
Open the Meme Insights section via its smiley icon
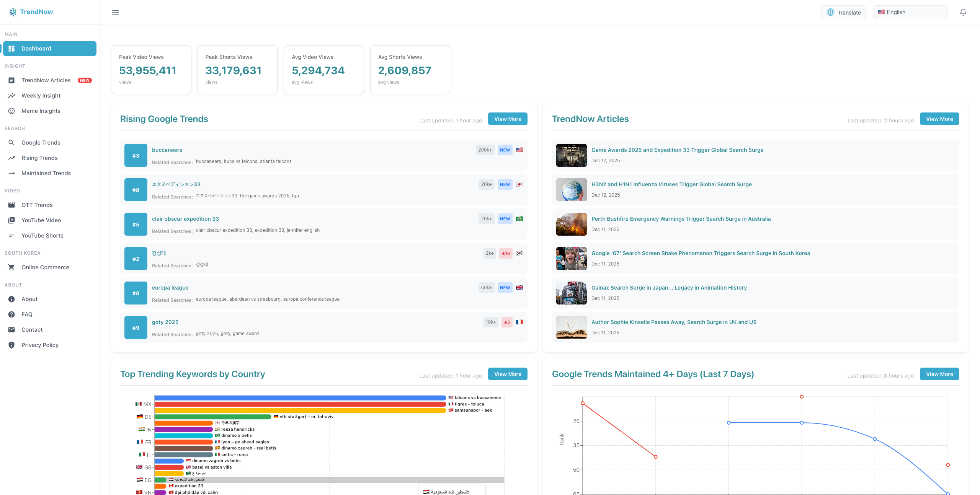(12, 111)
